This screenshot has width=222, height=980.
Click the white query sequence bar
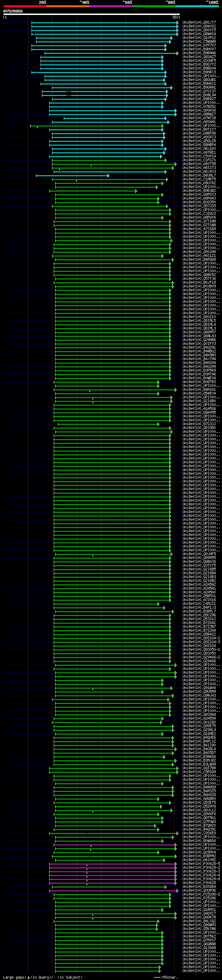coord(92,15)
